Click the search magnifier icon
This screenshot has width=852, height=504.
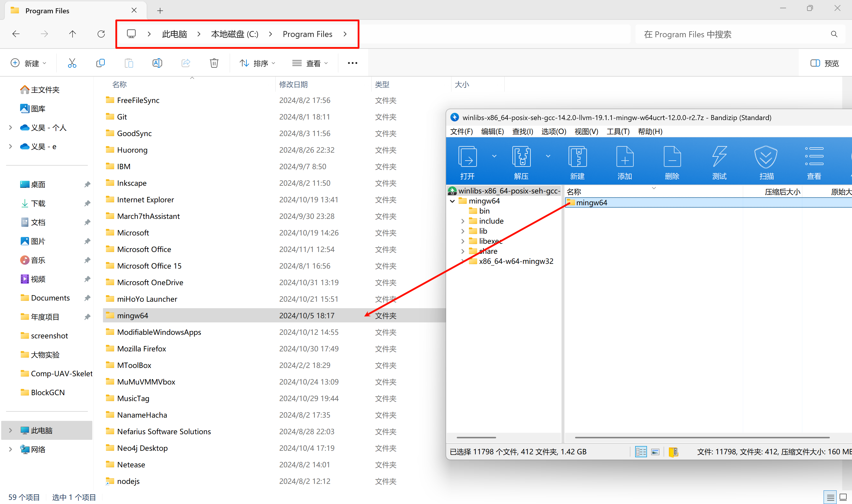834,34
